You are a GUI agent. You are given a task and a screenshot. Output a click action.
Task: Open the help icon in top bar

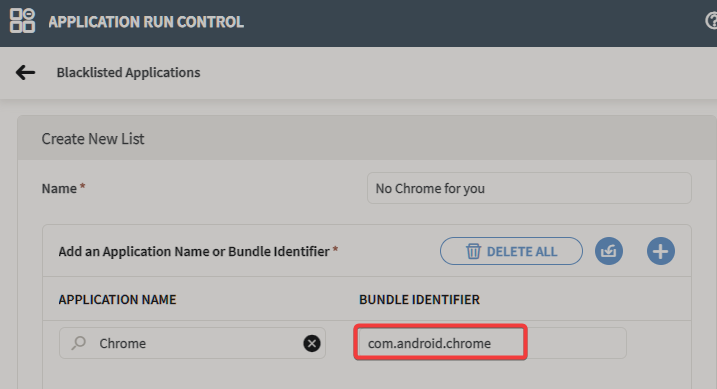[712, 21]
